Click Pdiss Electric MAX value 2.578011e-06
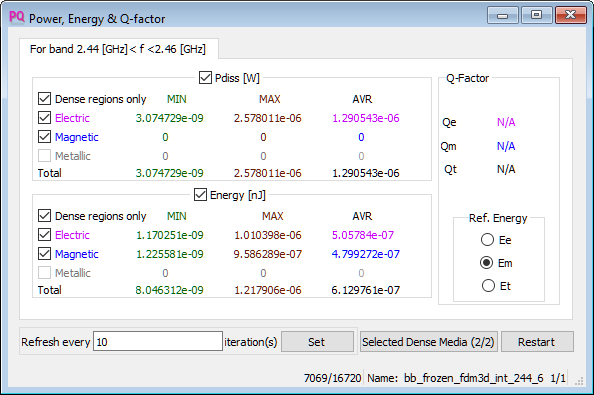 tap(268, 118)
